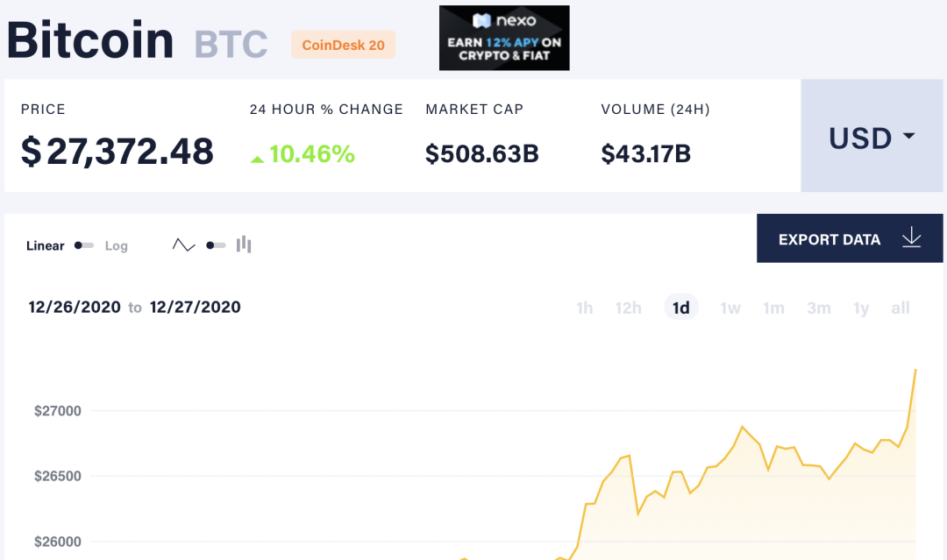Click the download arrow icon
Viewport: 947px width, 560px height.
coord(911,238)
